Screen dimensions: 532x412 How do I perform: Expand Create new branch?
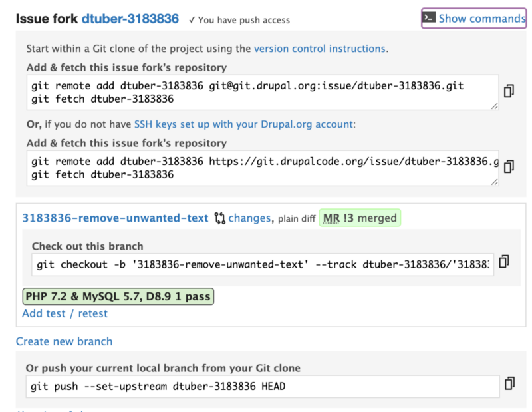pyautogui.click(x=65, y=341)
